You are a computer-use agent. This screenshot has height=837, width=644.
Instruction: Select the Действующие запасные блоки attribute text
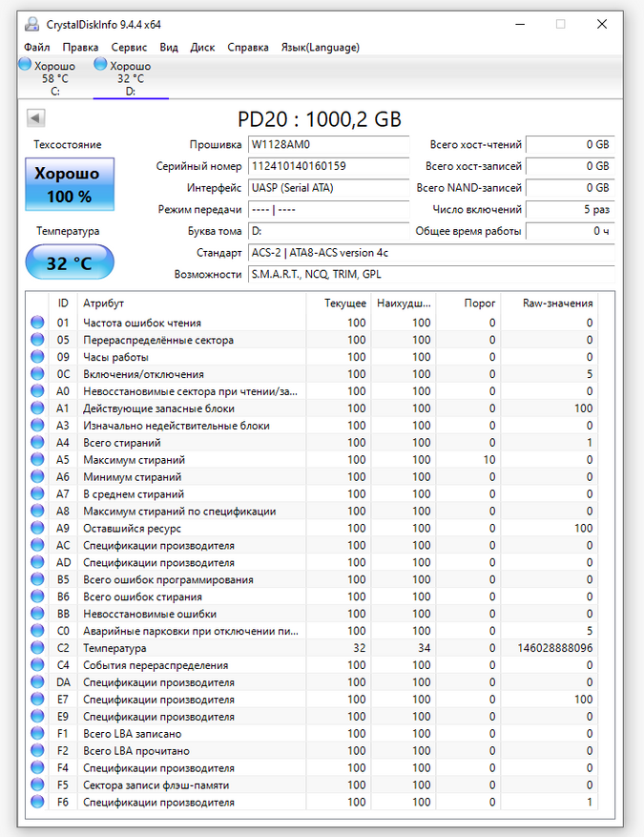click(158, 408)
